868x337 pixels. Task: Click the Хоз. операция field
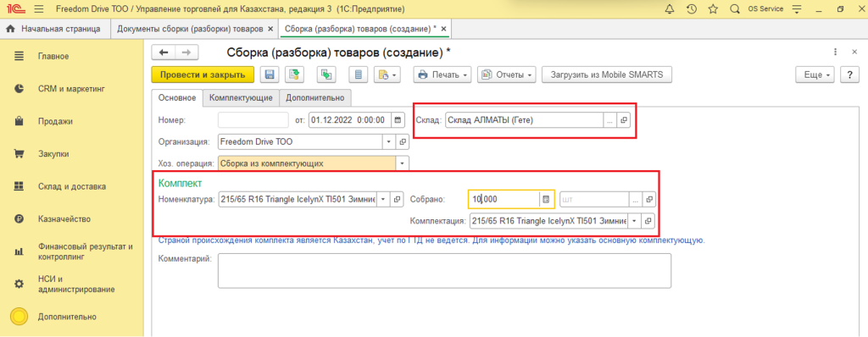pos(307,163)
